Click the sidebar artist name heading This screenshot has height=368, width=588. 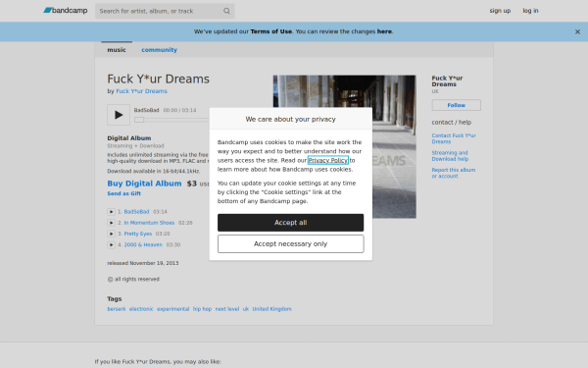(x=447, y=81)
